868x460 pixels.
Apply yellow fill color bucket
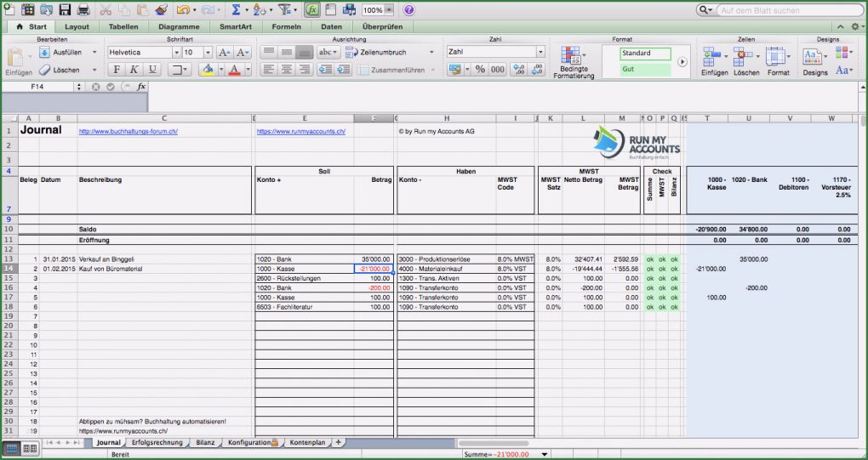(208, 70)
